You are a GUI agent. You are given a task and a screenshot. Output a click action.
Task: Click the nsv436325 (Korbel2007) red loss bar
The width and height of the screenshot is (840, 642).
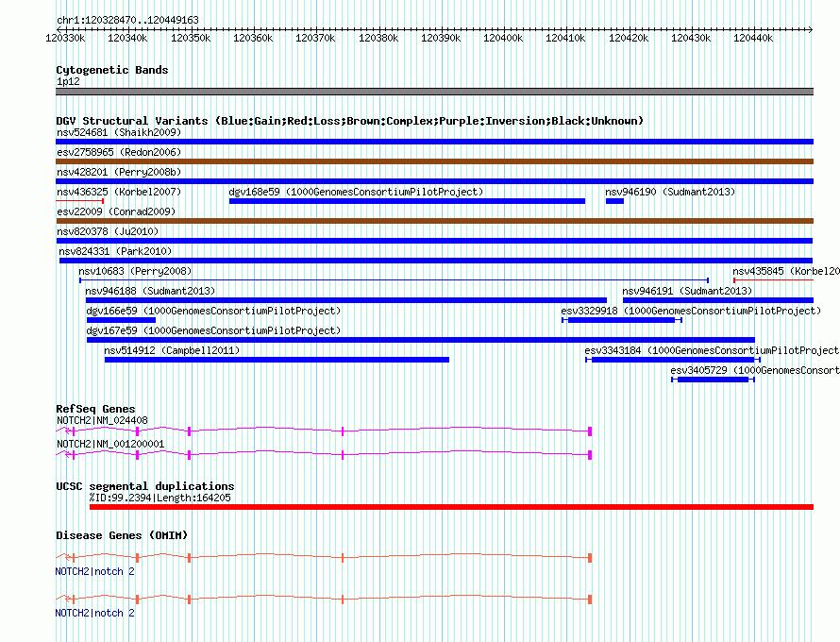[80, 201]
